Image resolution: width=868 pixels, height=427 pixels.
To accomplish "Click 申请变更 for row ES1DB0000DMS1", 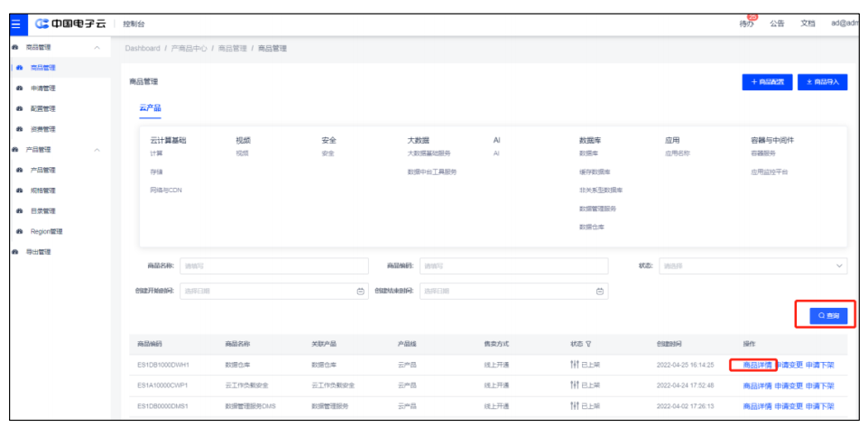I will click(x=789, y=406).
